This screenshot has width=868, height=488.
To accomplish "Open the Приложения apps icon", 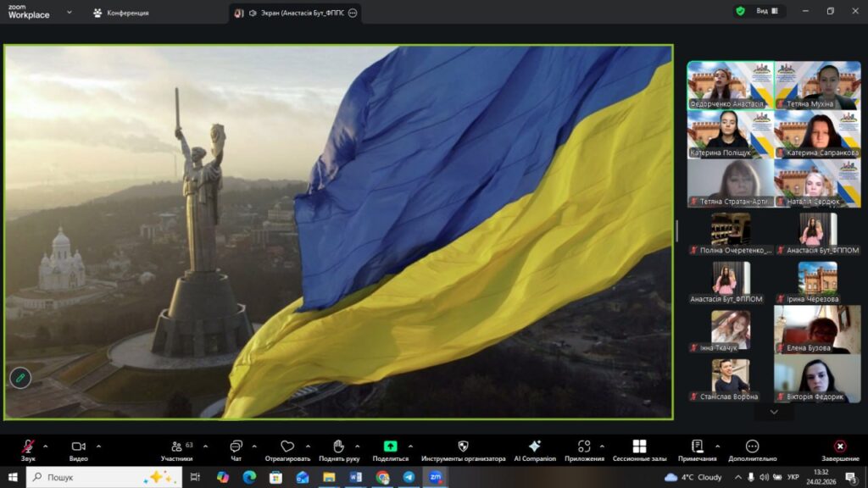I will (x=584, y=446).
